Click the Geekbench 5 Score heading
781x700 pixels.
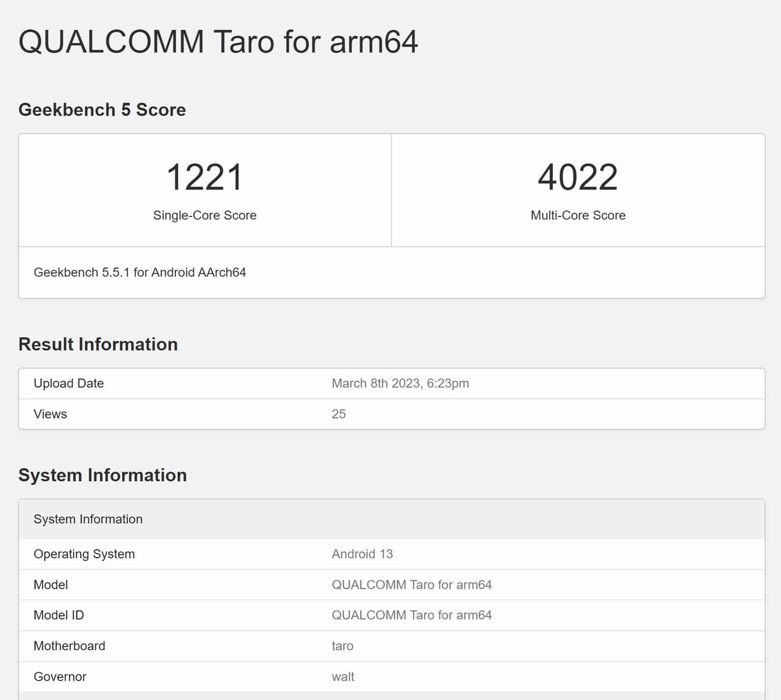coord(102,110)
